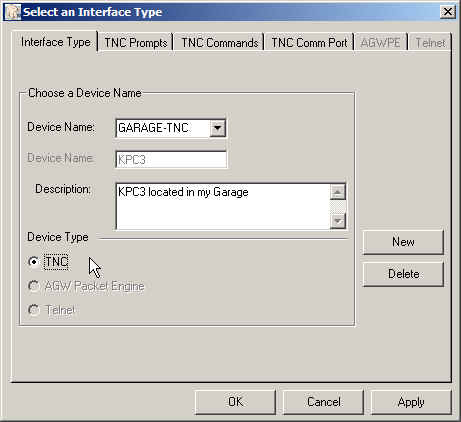Click the disabled AGWPE tab
This screenshot has height=422, width=461.
pos(380,43)
